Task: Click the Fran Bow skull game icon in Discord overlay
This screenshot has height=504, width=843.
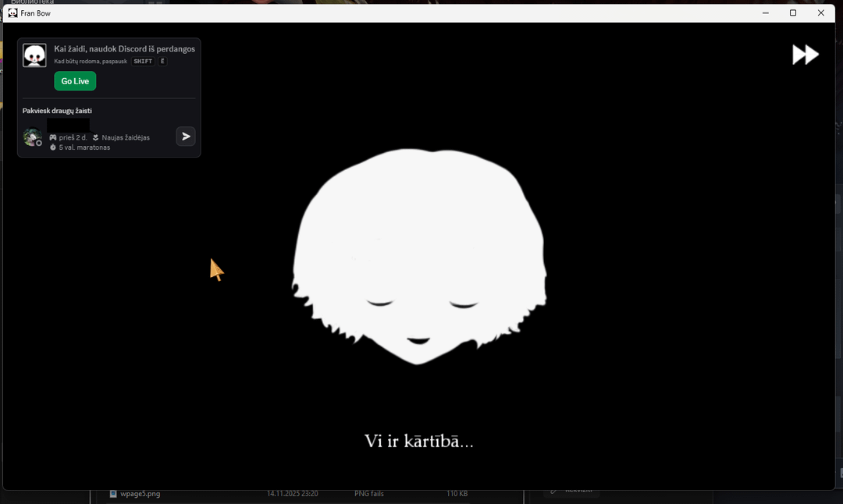Action: (34, 55)
